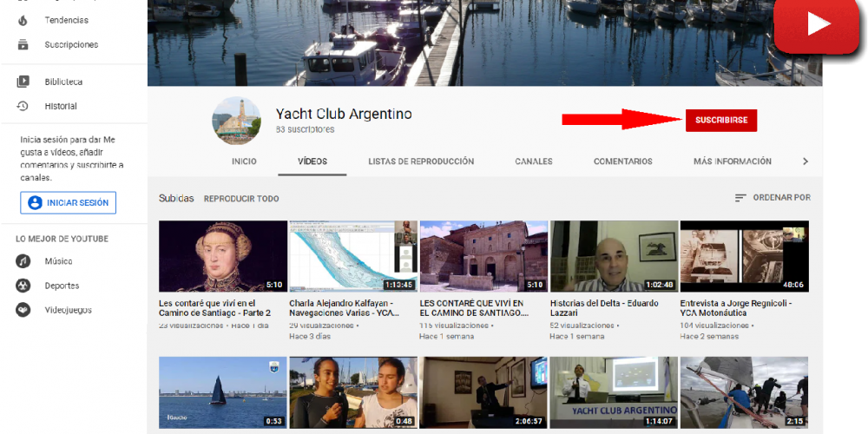This screenshot has height=434, width=868.
Task: Open the Historias del Delta video thumbnail
Action: (x=615, y=256)
